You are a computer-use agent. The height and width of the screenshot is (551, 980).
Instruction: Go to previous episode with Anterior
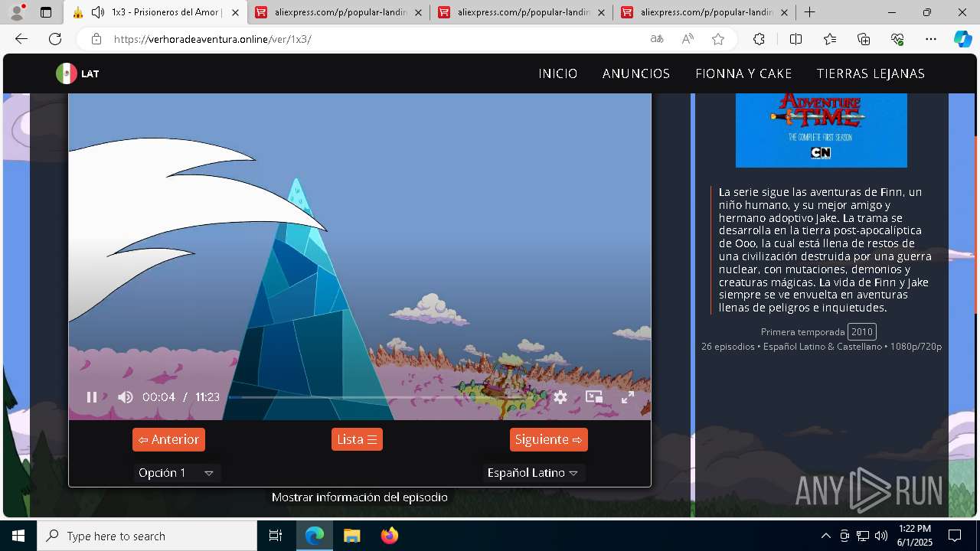click(x=168, y=439)
